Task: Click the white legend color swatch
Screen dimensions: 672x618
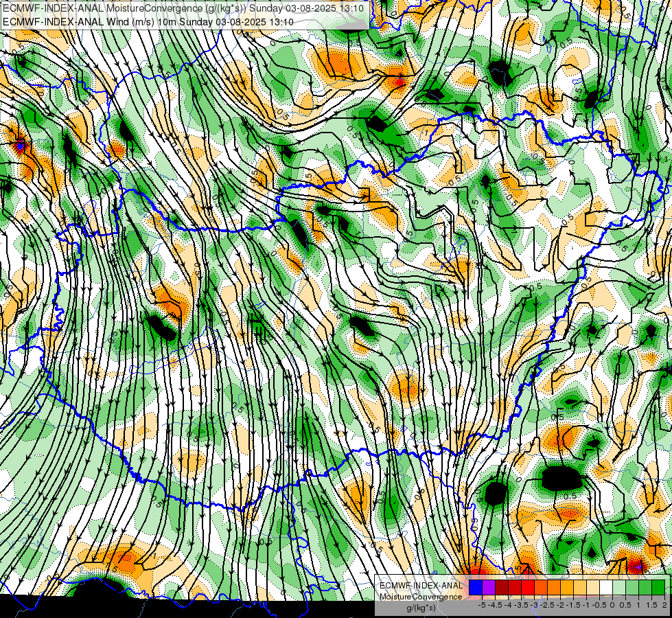Action: click(x=606, y=588)
